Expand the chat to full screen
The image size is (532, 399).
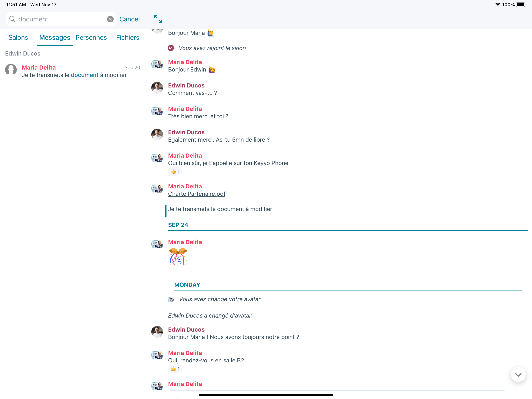coord(158,19)
